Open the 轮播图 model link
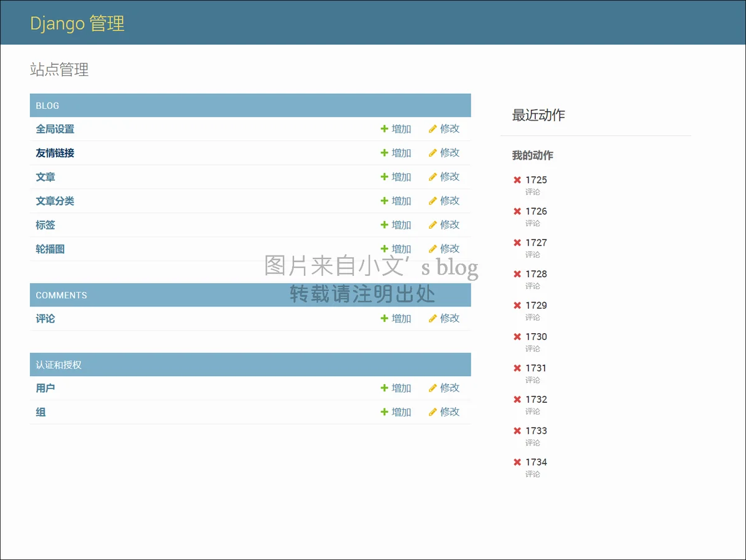Screen dimensions: 746x560 tap(50, 249)
